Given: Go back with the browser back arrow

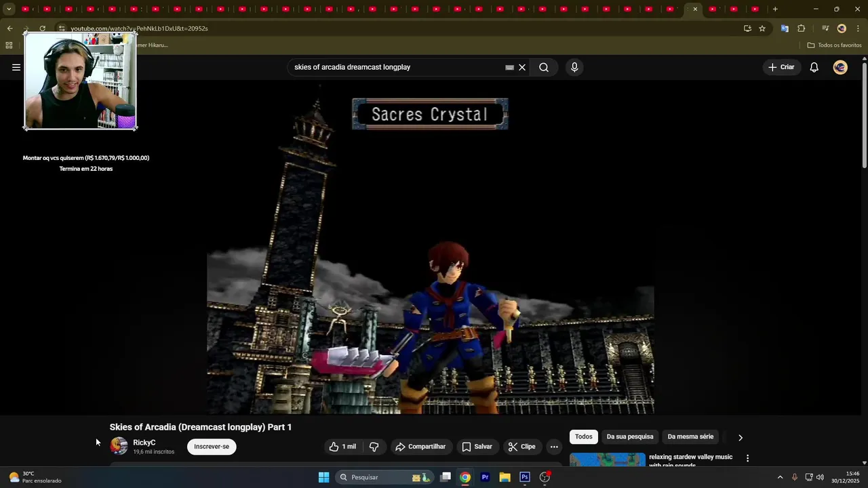Looking at the screenshot, I should [x=9, y=28].
